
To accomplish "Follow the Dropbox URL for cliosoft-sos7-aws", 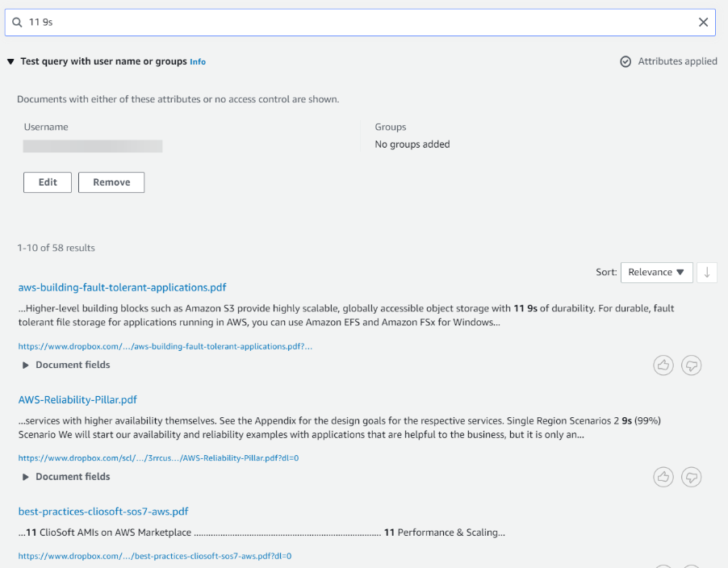I will coord(155,556).
